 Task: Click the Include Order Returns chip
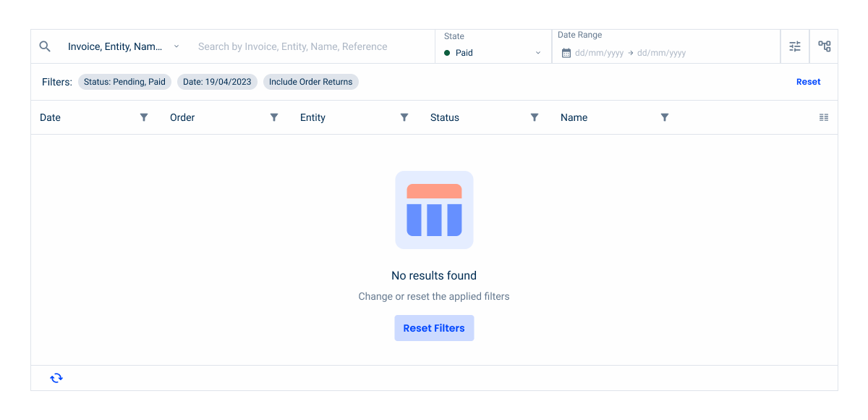point(310,82)
